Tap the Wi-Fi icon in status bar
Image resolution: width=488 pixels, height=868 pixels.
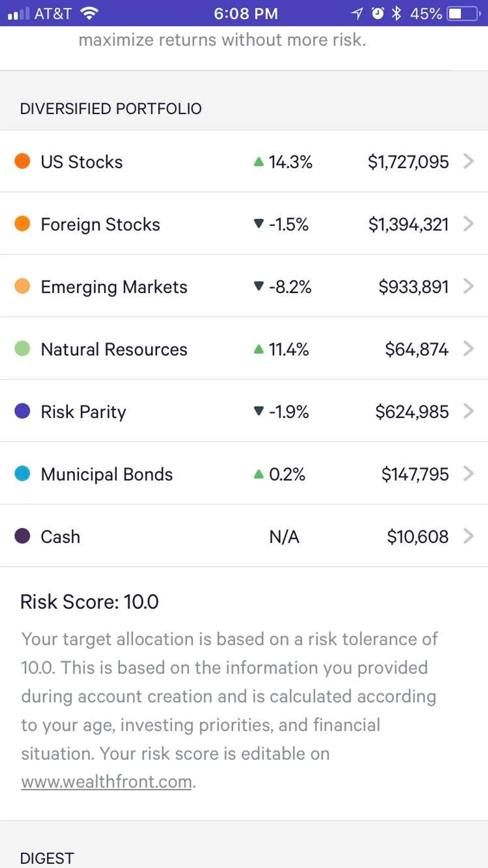pos(89,13)
